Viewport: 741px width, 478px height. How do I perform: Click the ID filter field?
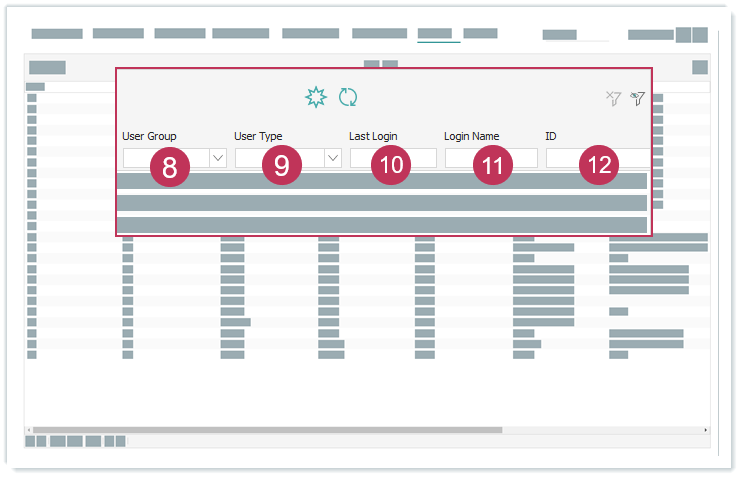(598, 158)
